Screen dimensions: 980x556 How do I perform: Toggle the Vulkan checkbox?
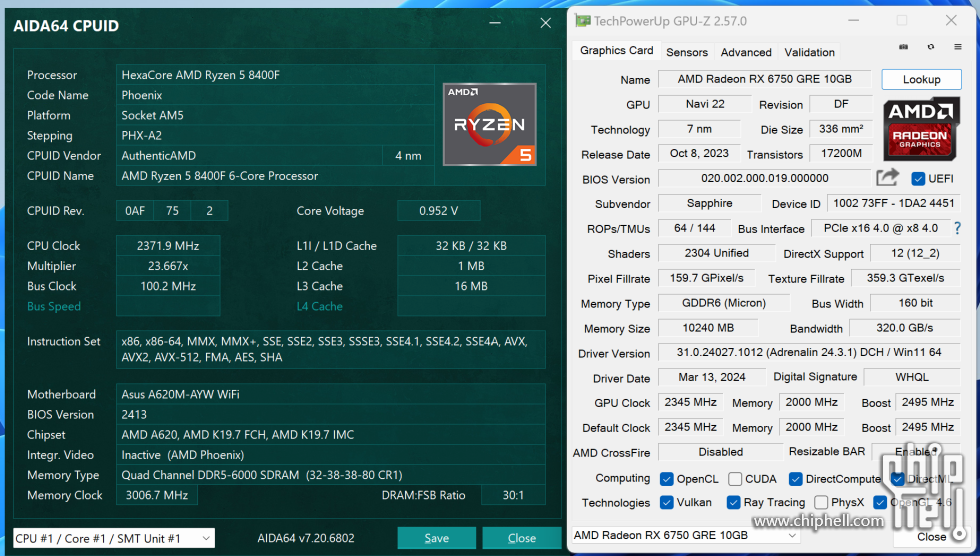(x=666, y=502)
